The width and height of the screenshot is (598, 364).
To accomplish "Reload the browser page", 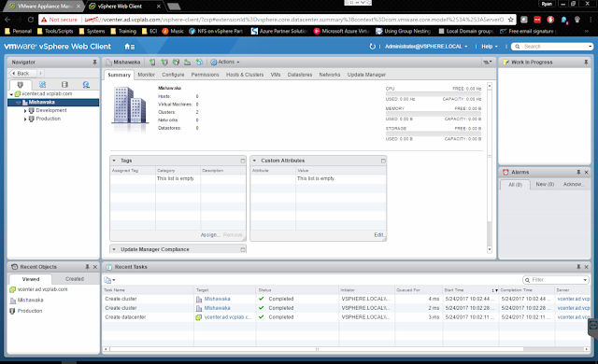I will pos(31,20).
